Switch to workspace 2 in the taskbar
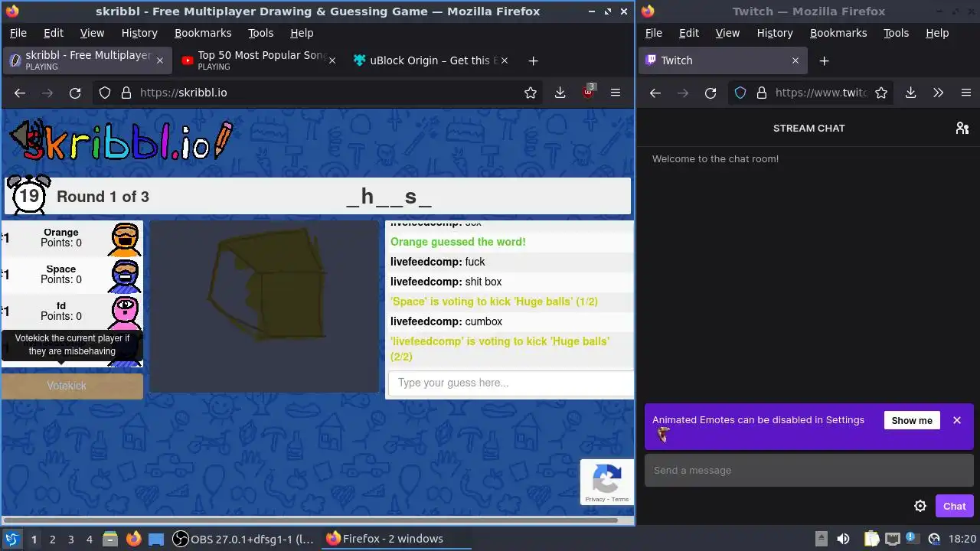980x551 pixels. point(52,539)
